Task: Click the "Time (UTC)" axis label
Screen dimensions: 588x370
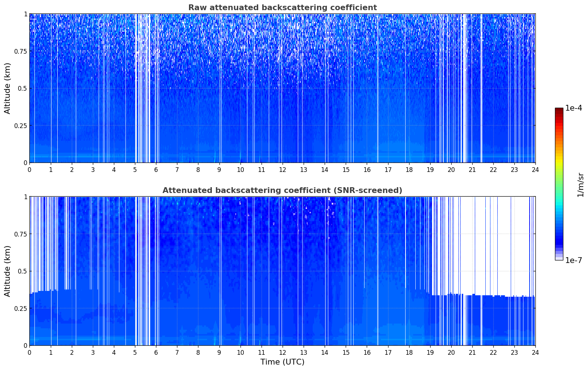Action: point(282,362)
